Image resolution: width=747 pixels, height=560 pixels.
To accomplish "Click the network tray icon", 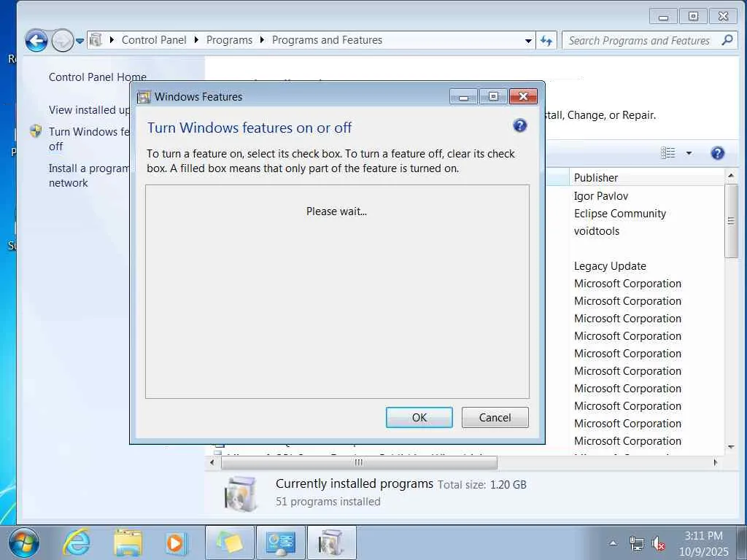I will coord(636,543).
